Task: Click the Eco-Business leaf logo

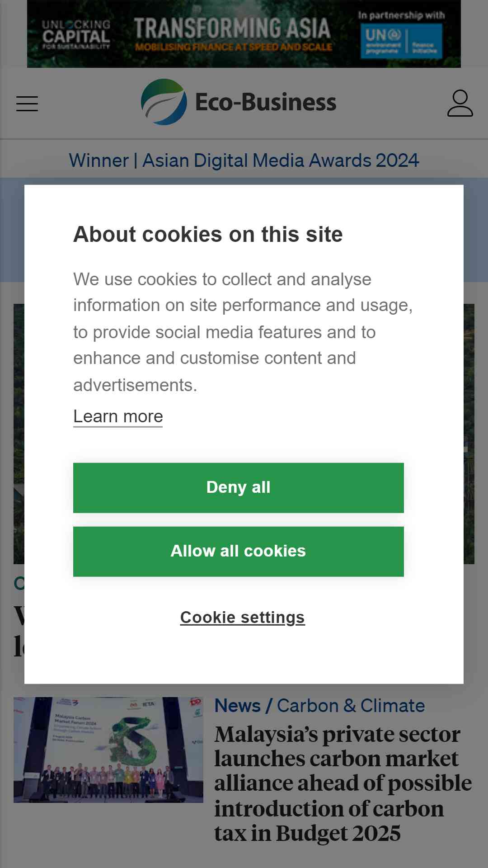Action: point(164,102)
